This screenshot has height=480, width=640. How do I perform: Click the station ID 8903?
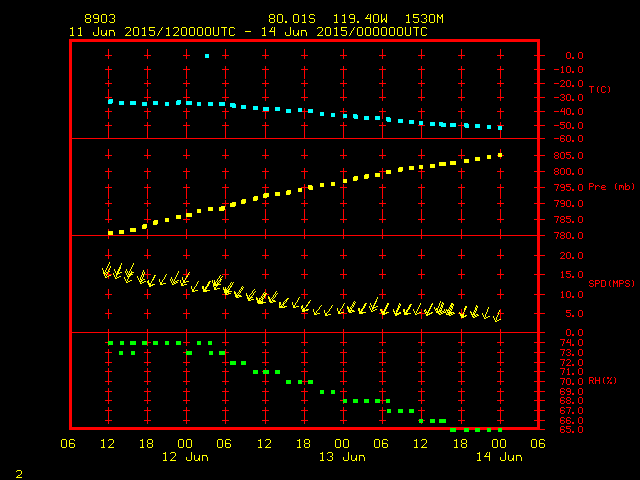(100, 19)
